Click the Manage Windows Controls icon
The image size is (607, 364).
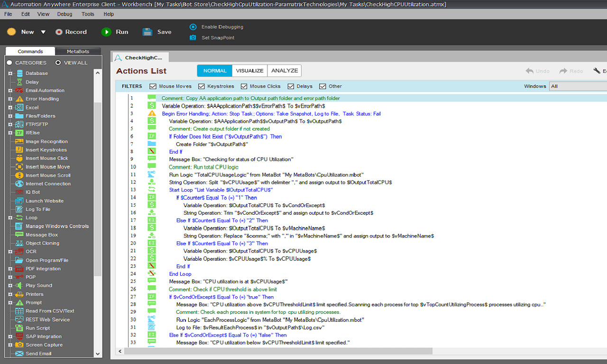tap(19, 226)
